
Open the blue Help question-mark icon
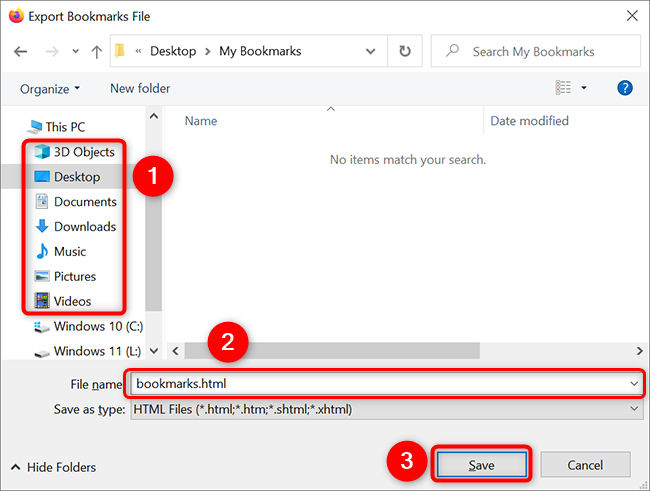pyautogui.click(x=625, y=89)
